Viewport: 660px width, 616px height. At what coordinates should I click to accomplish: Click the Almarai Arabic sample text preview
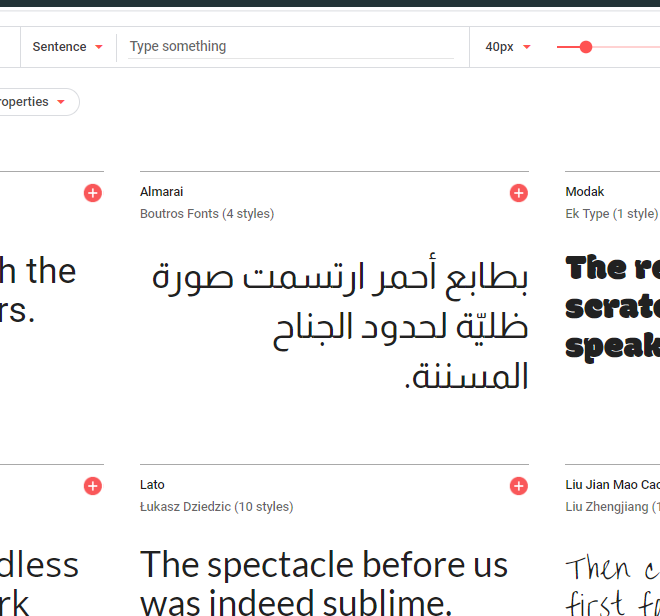339,322
